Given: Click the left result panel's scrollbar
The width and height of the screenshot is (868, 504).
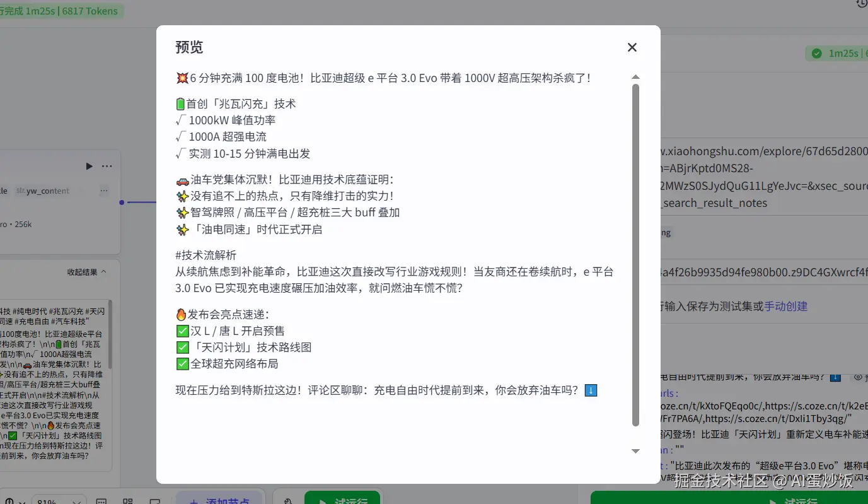Looking at the screenshot, I should (x=110, y=334).
